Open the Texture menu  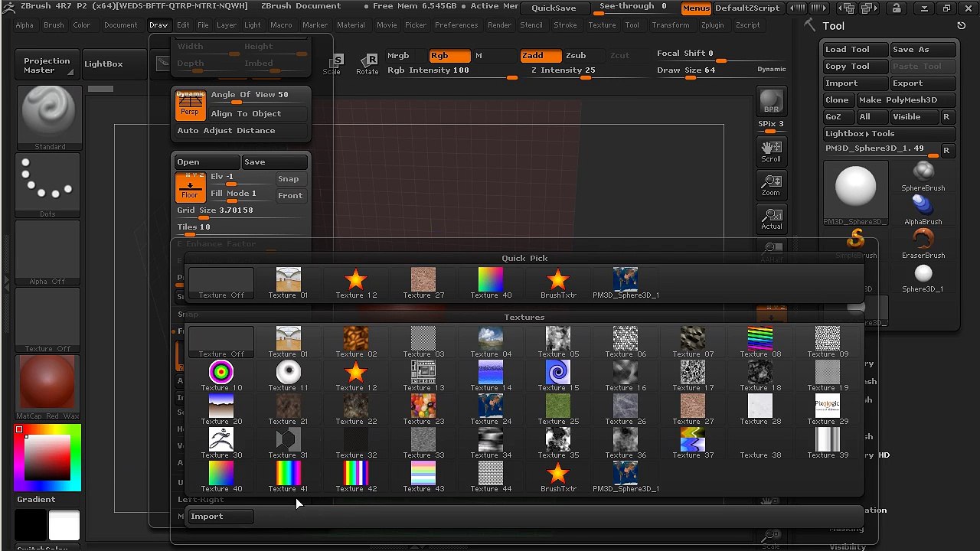click(602, 25)
